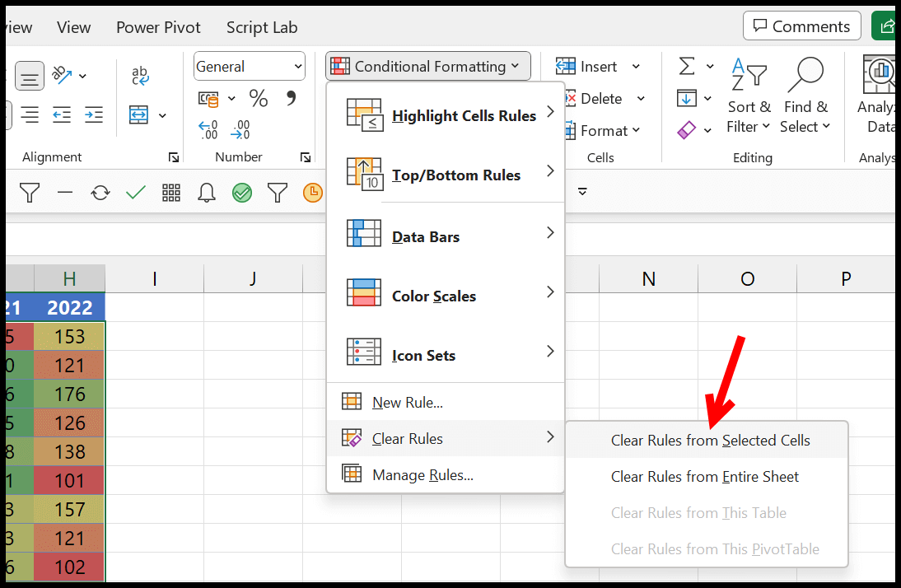Screen dimensions: 901x588
Task: Click the Percent Style icon
Action: (259, 98)
